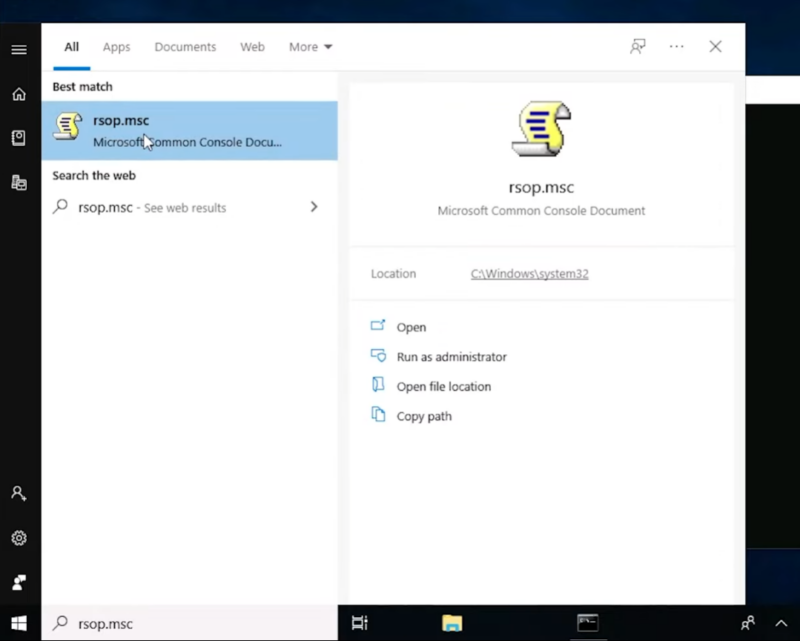
Task: Choose Open file location
Action: pyautogui.click(x=443, y=387)
